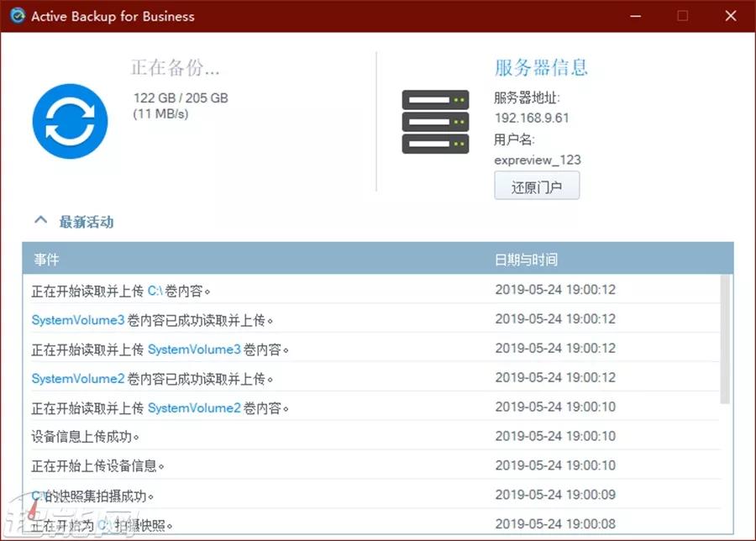The width and height of the screenshot is (756, 541).
Task: Click the 最新活动 section heading text
Action: tap(87, 222)
